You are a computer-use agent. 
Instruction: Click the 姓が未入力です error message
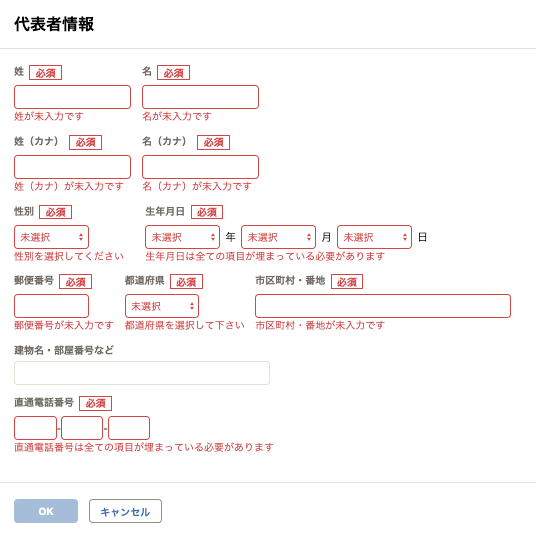coord(49,116)
